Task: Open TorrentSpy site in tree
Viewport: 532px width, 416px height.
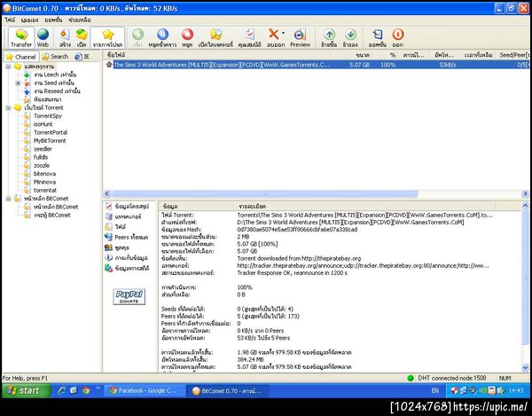Action: click(x=48, y=116)
